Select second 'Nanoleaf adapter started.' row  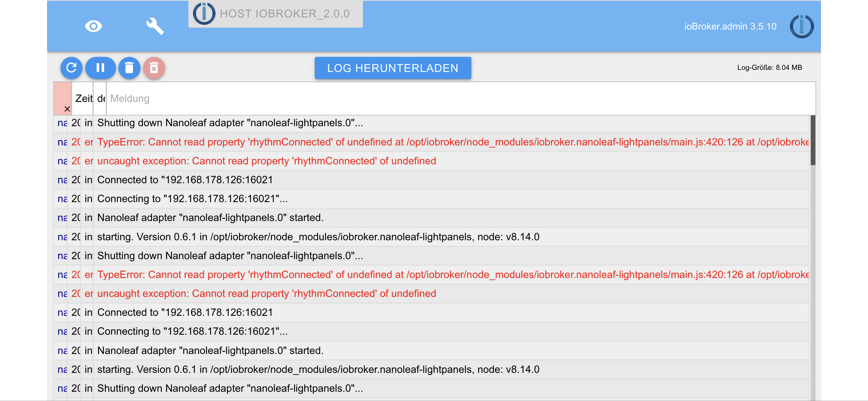pos(432,350)
